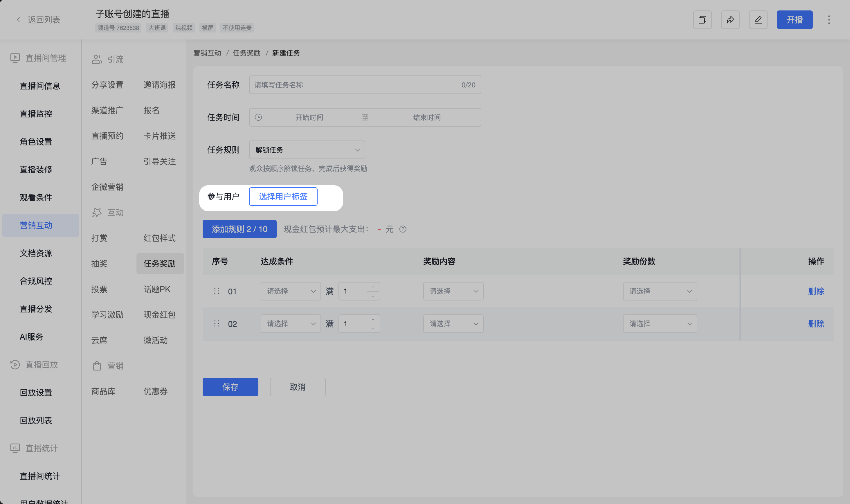Open 邀请海报 submenu item

coord(160,85)
